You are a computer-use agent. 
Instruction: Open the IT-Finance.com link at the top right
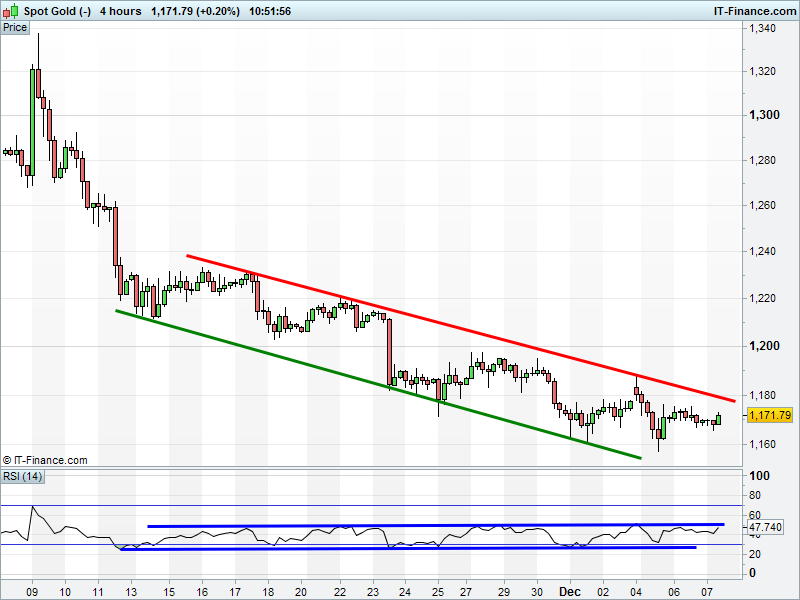tap(754, 11)
